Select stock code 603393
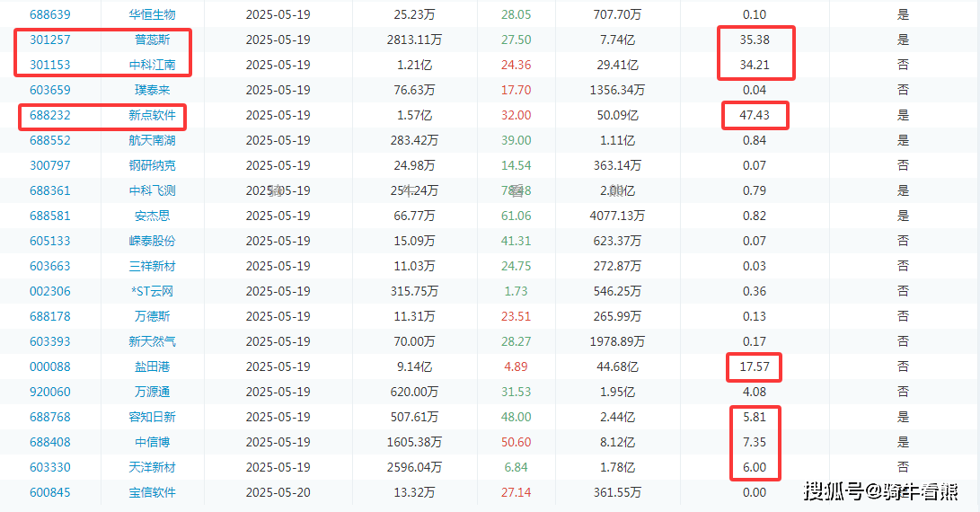 click(x=50, y=341)
